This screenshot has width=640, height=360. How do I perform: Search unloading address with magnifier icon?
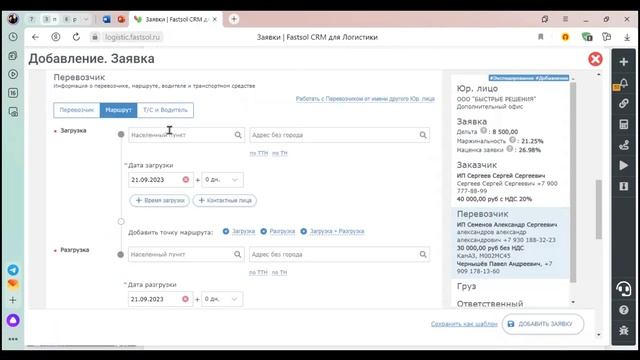423,254
